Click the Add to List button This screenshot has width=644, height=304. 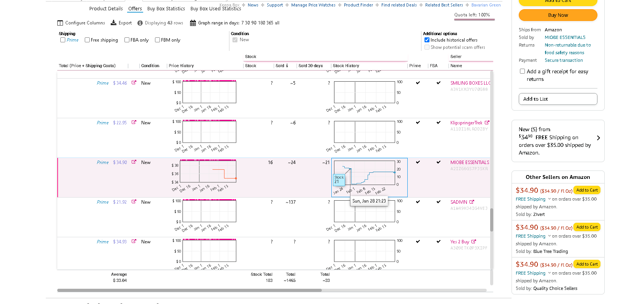point(558,99)
